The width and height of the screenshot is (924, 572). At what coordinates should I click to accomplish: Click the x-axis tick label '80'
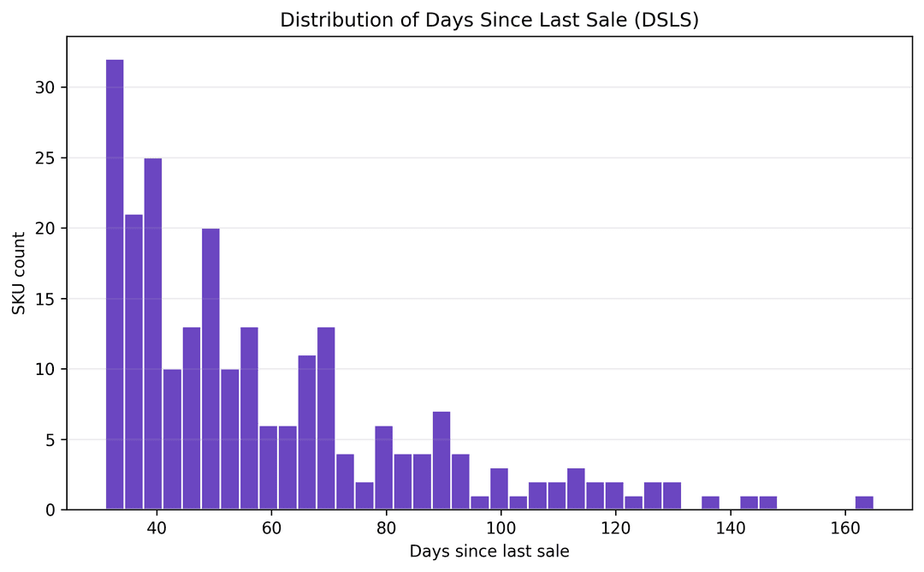386,526
